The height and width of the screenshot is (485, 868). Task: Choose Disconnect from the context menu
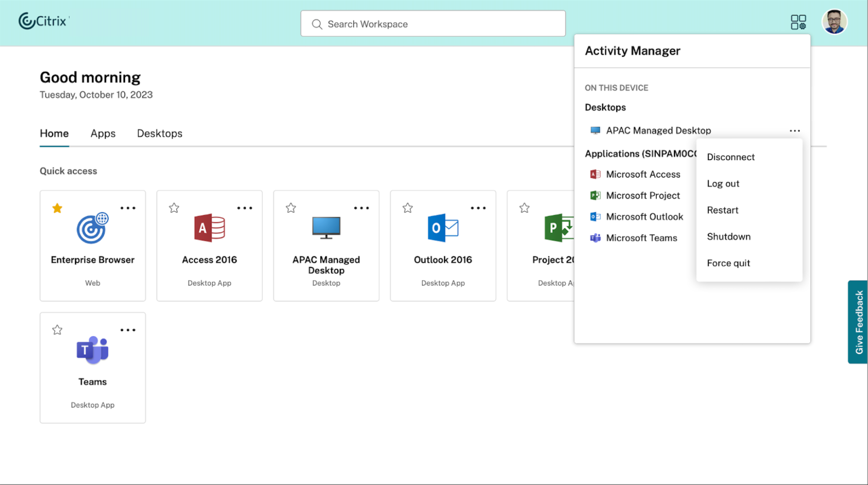(731, 157)
